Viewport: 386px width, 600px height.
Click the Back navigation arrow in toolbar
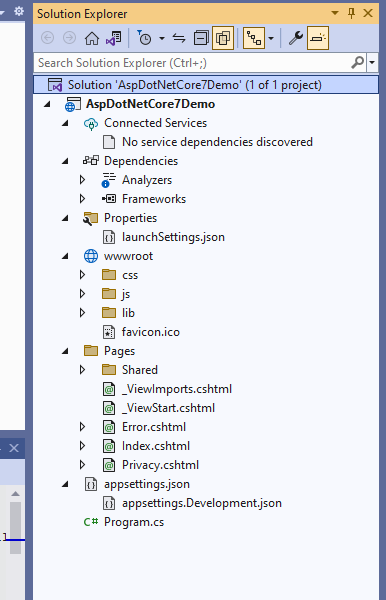click(x=47, y=38)
